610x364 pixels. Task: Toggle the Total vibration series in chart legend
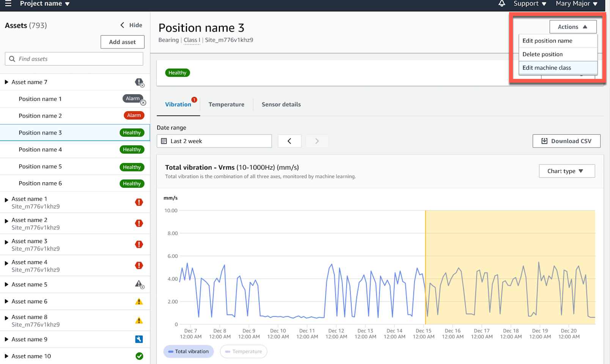coord(189,351)
